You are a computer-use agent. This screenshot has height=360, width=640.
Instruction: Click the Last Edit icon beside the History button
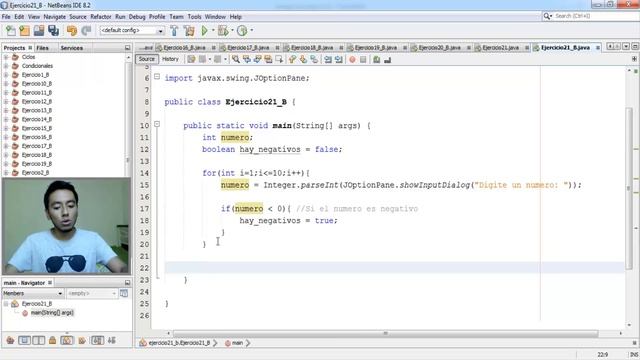(191, 60)
